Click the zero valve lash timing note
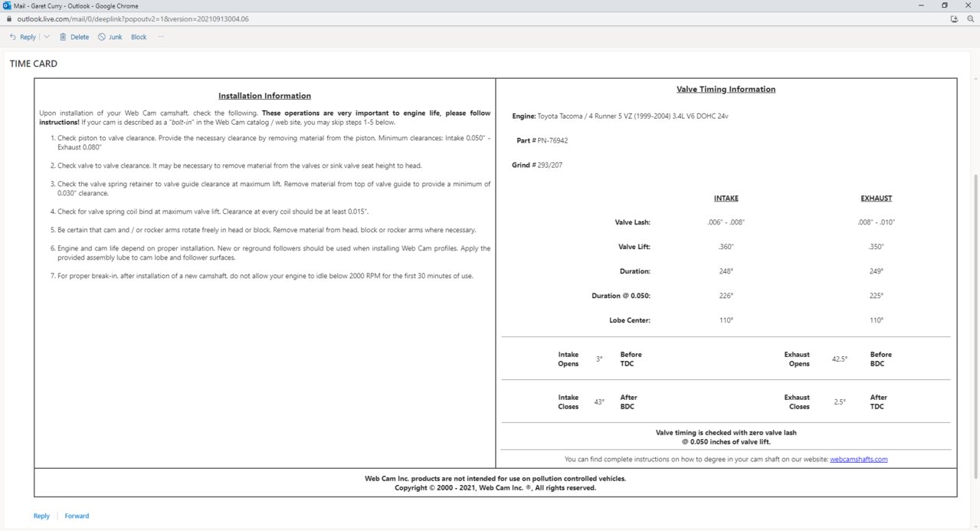This screenshot has width=980, height=531. [x=726, y=437]
